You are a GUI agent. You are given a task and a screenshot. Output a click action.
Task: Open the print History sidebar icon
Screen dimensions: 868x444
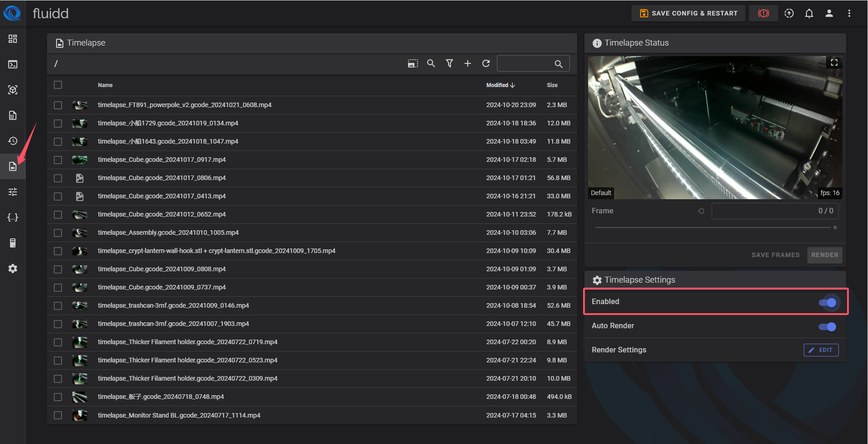[x=13, y=141]
